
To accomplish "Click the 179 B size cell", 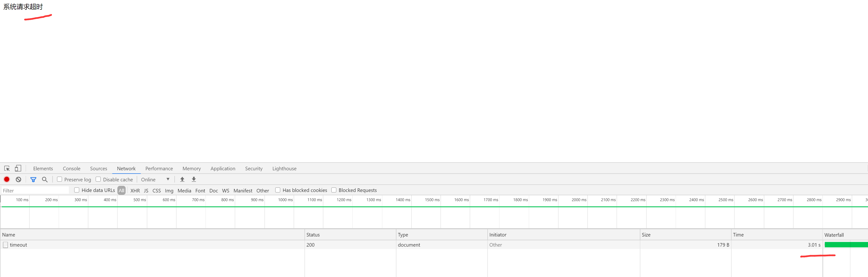I will pos(686,245).
